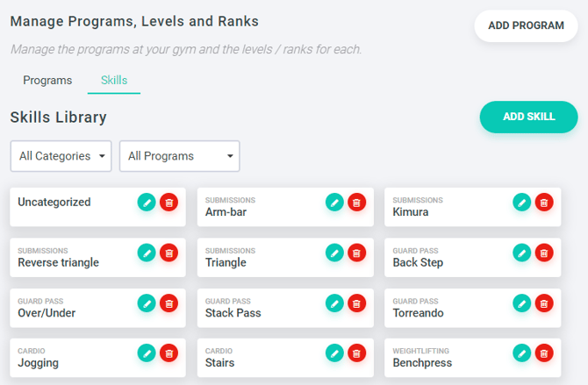Select the Skills tab

(114, 80)
